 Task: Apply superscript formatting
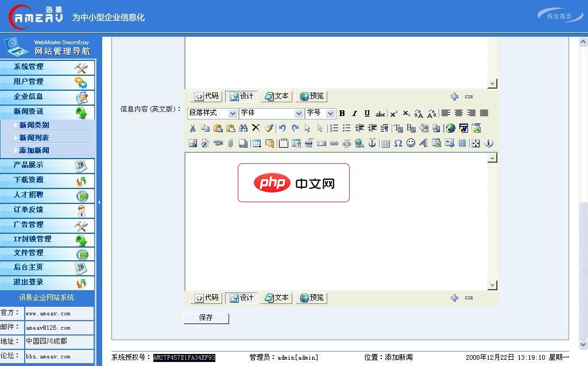[393, 113]
